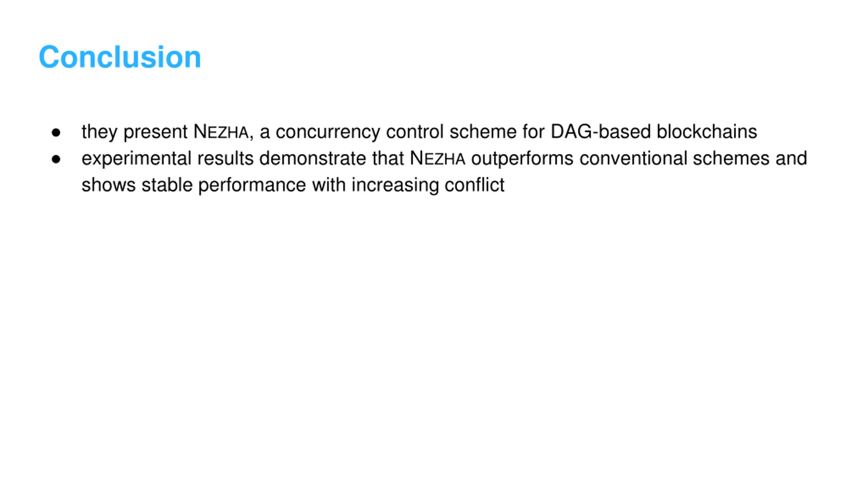Image resolution: width=868 pixels, height=488 pixels.
Task: Click the word control in first bullet
Action: click(x=415, y=131)
